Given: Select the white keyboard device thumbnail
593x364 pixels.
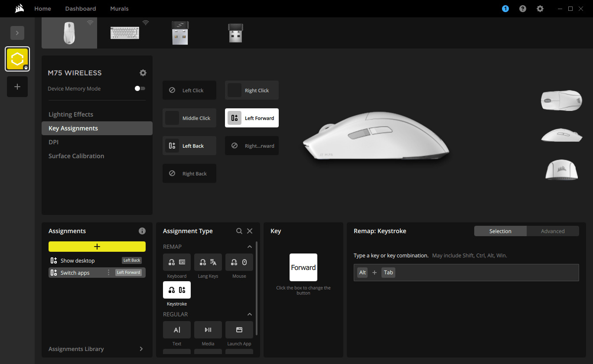Looking at the screenshot, I should coord(125,33).
